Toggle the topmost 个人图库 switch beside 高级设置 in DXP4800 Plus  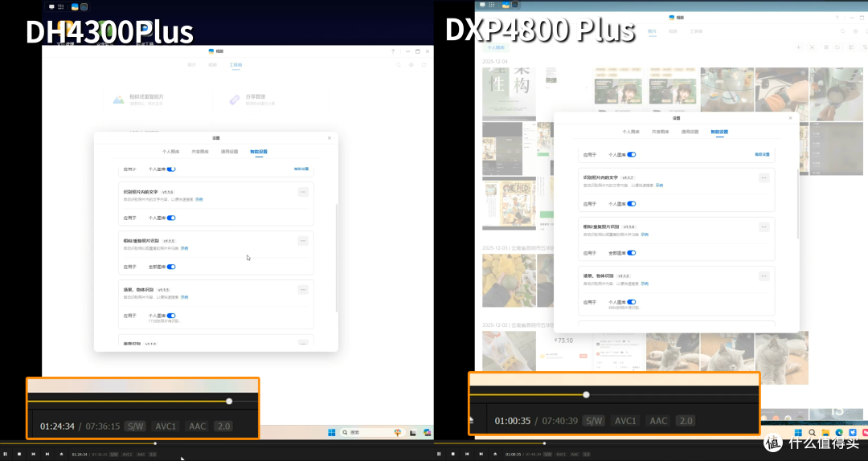[x=632, y=154]
